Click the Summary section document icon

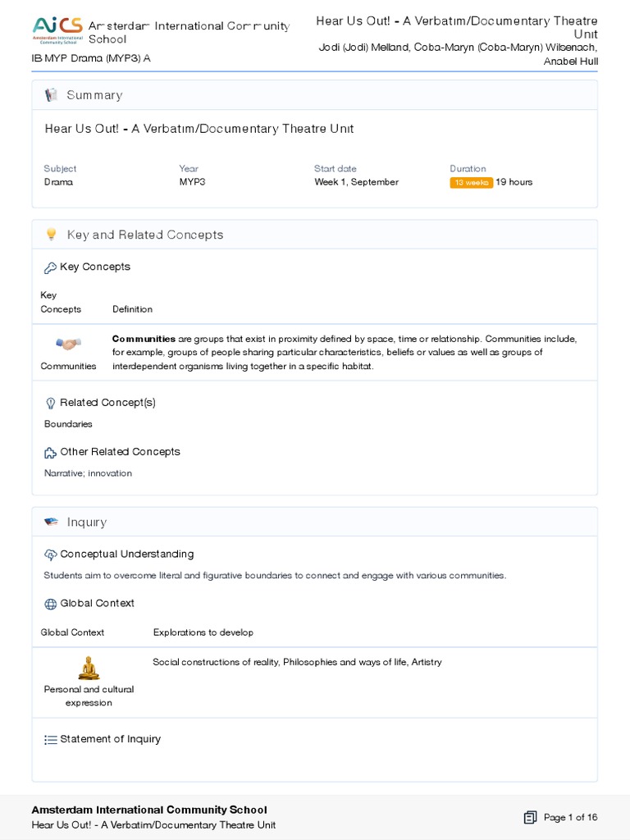(51, 95)
